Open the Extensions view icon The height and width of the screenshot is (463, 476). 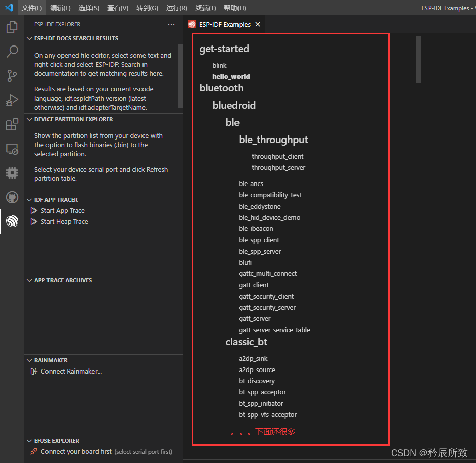click(x=12, y=124)
